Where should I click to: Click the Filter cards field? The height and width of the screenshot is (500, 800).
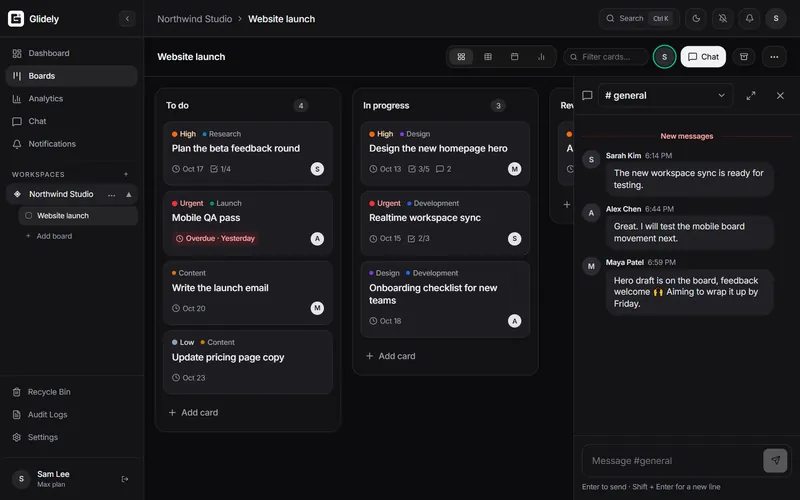[x=606, y=57]
